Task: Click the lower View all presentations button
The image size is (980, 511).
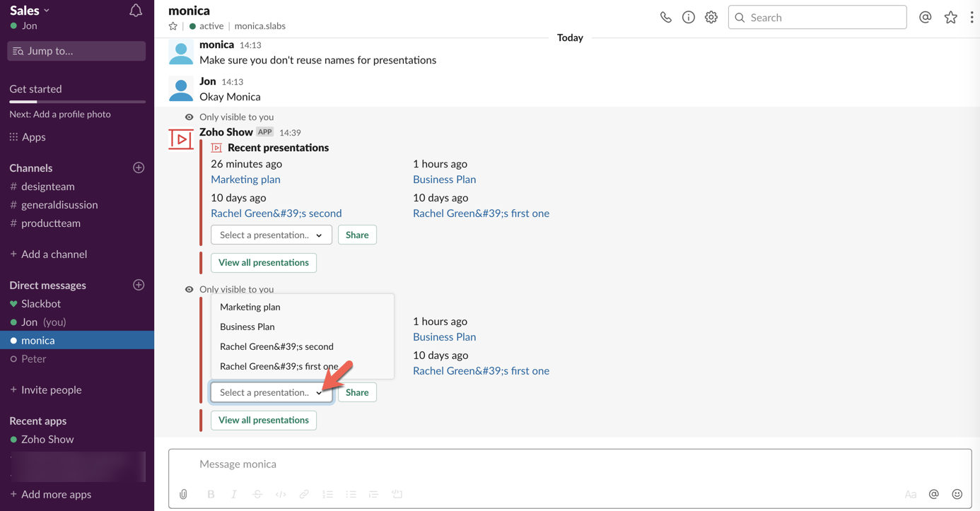Action: point(263,420)
